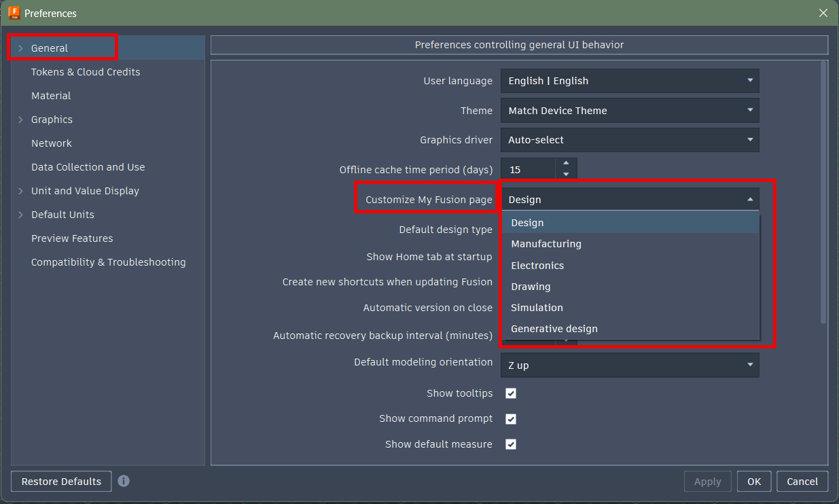The image size is (839, 504).
Task: Increase offline cache time period value
Action: pyautogui.click(x=566, y=164)
